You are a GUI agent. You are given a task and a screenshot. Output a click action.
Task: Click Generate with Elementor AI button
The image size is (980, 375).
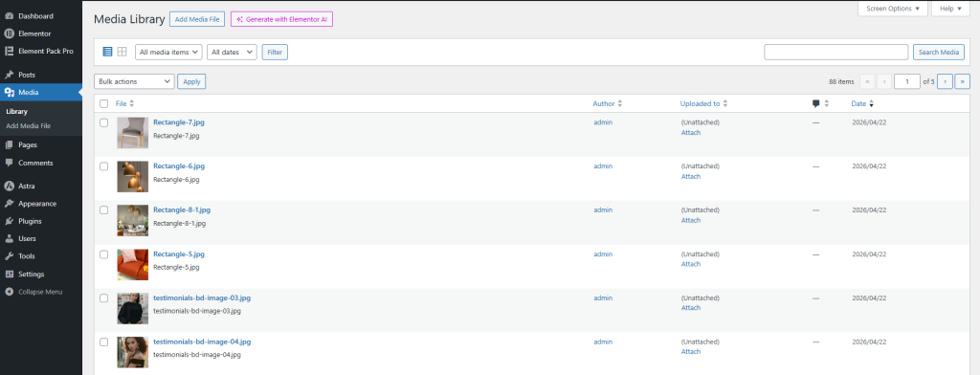[282, 19]
